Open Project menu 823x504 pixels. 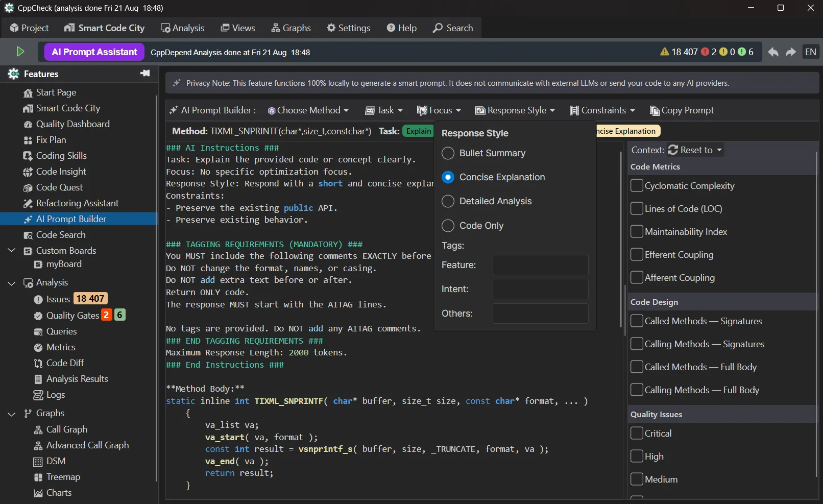(x=29, y=28)
